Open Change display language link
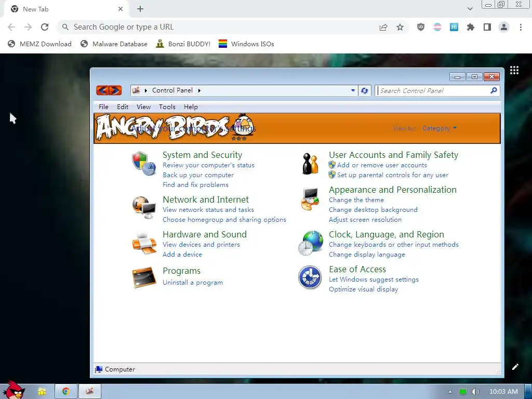The image size is (532, 399). point(367,255)
